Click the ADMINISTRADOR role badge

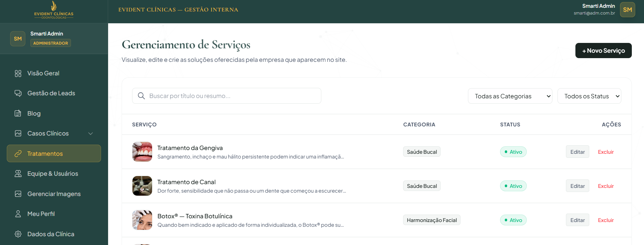pos(51,43)
